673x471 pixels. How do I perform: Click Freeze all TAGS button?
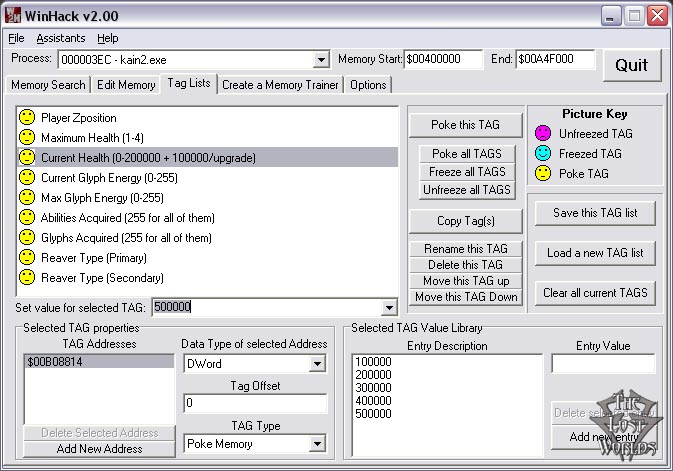467,172
